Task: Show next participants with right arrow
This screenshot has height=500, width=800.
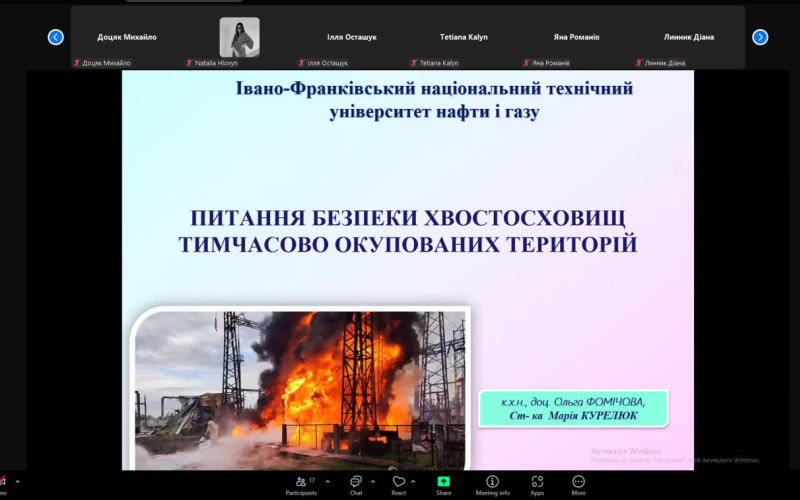Action: tap(760, 37)
